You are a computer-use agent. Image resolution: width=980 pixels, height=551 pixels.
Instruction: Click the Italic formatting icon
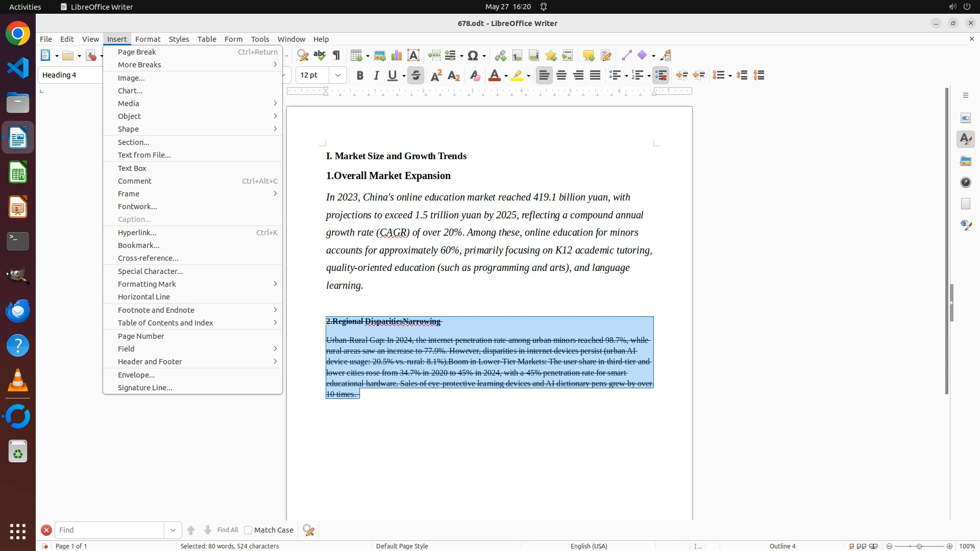point(377,76)
